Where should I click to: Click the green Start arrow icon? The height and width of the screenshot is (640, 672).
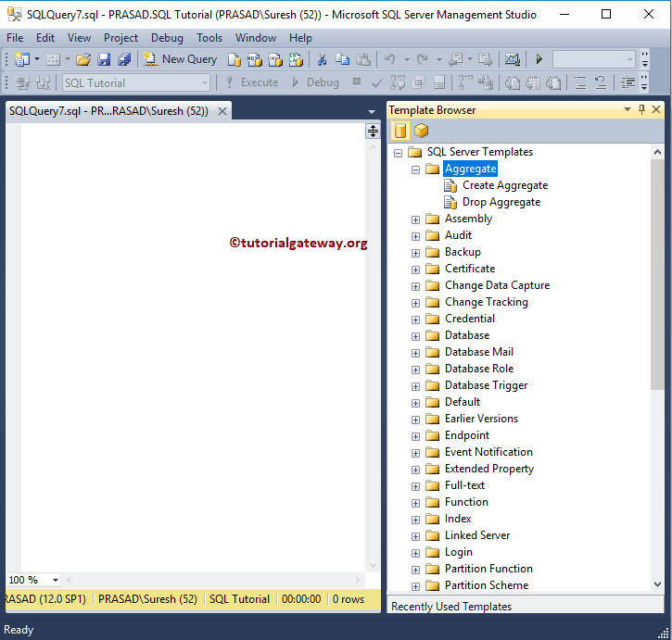[539, 59]
